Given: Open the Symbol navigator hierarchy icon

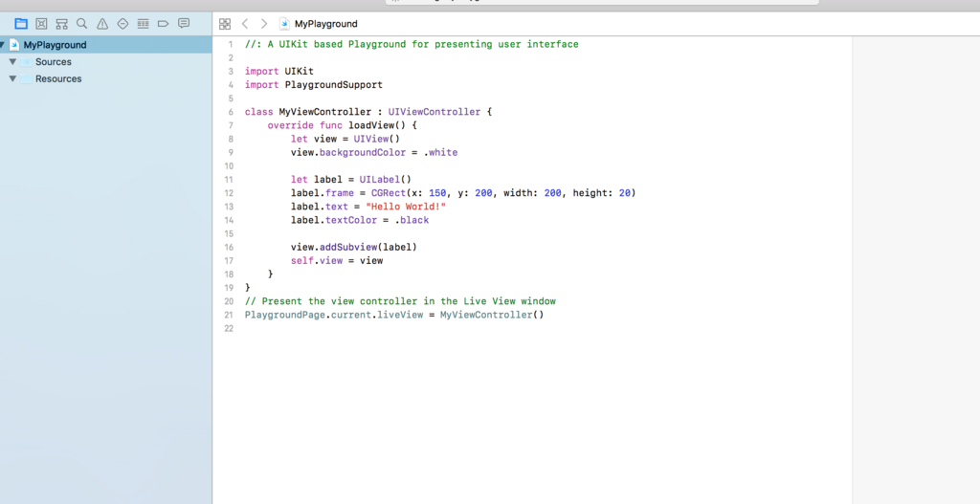Looking at the screenshot, I should tap(61, 24).
